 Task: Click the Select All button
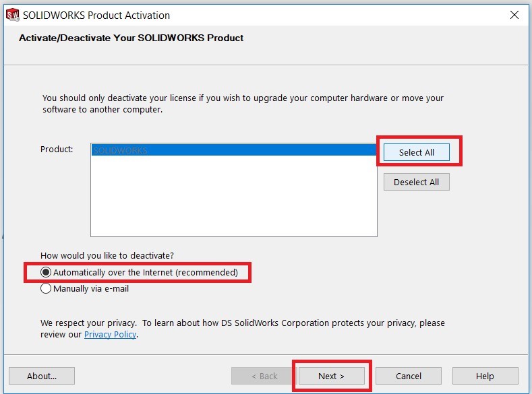pos(416,152)
